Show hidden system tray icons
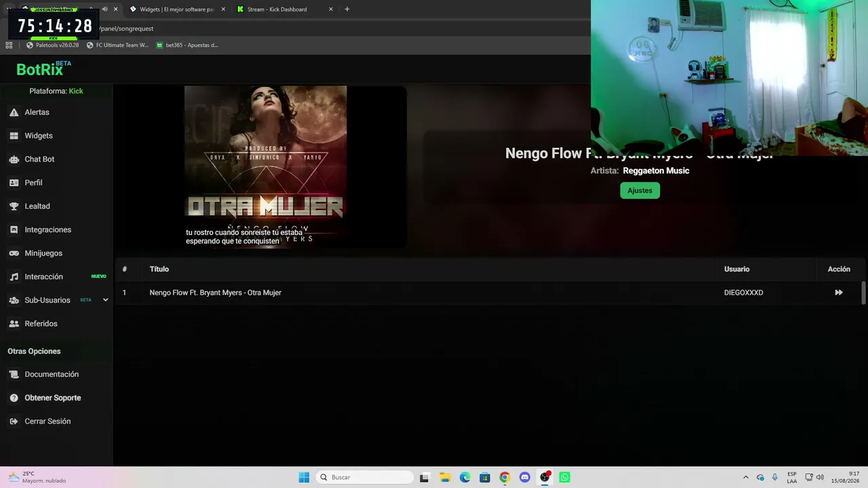868x488 pixels. click(x=746, y=477)
